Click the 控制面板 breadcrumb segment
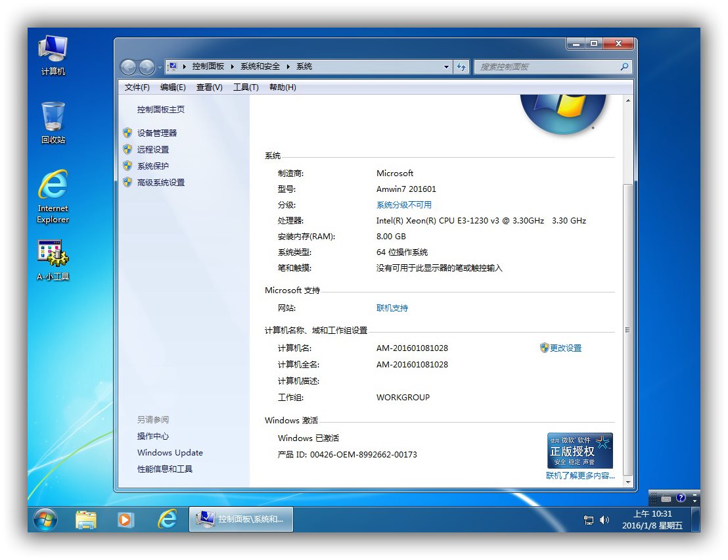 (x=208, y=66)
